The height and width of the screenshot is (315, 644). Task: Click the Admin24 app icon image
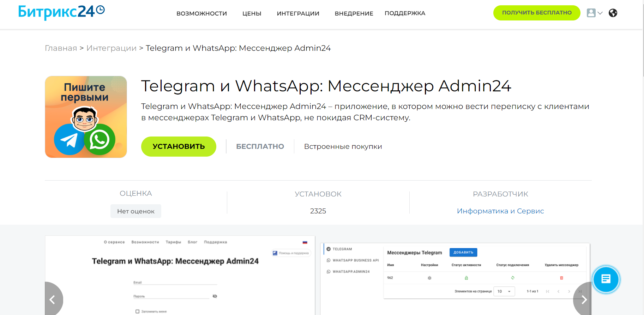click(x=86, y=117)
